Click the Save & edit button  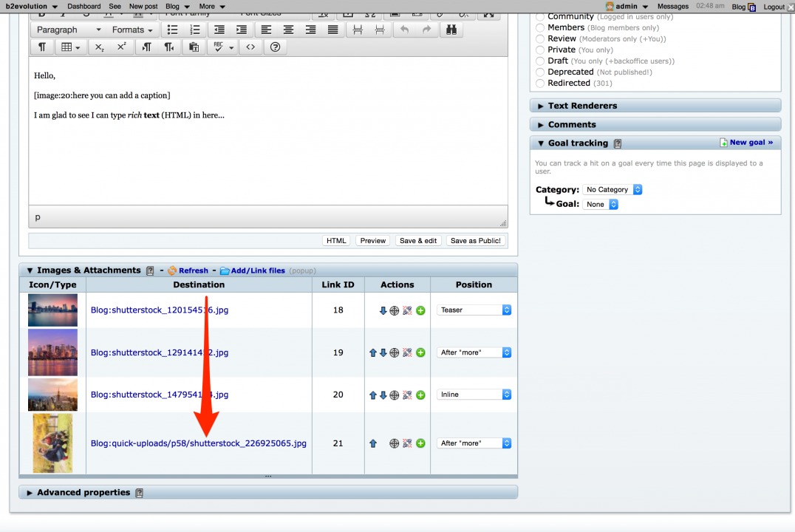pos(418,241)
